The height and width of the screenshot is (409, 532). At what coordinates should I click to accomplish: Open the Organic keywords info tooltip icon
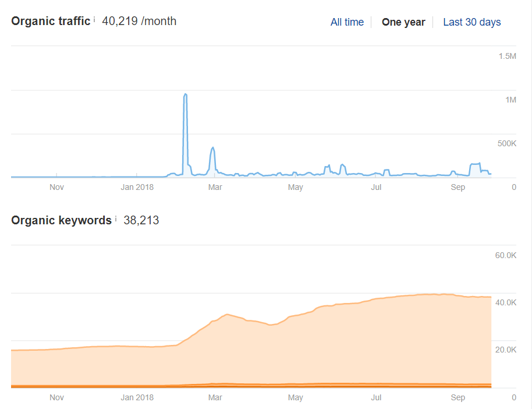click(x=116, y=218)
